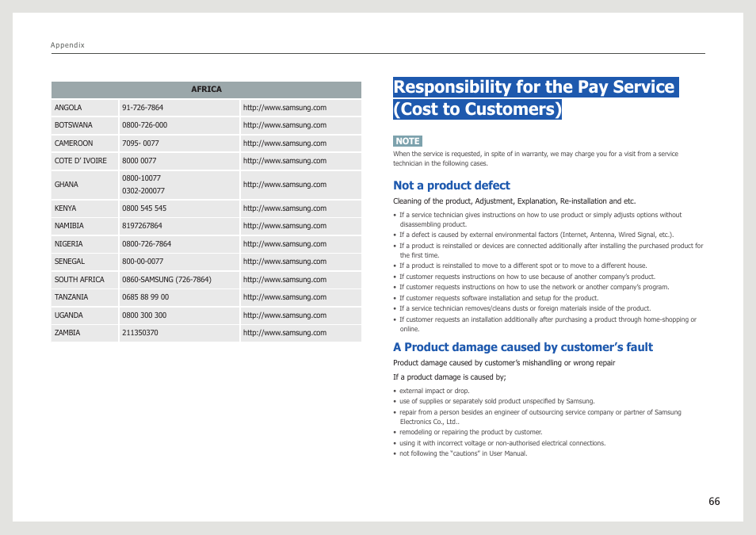Select Ghana number 0302-200077

pyautogui.click(x=143, y=191)
